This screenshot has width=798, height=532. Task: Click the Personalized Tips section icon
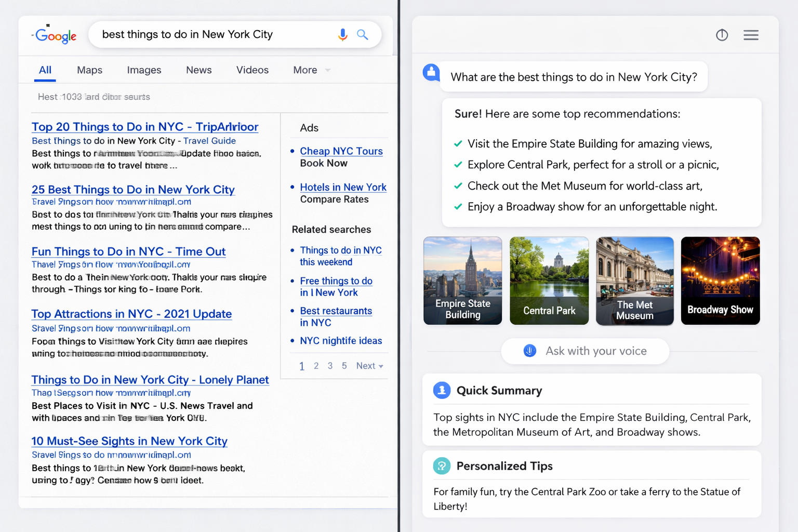(x=442, y=465)
